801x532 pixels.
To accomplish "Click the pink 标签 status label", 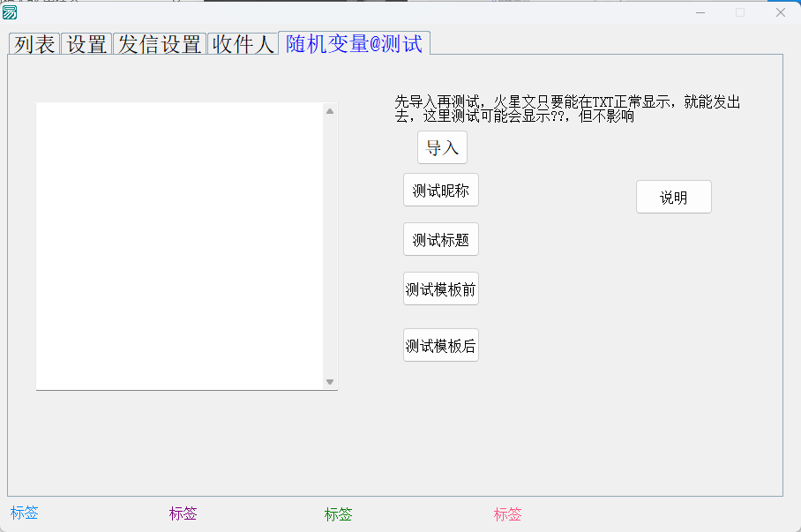I will [x=507, y=513].
